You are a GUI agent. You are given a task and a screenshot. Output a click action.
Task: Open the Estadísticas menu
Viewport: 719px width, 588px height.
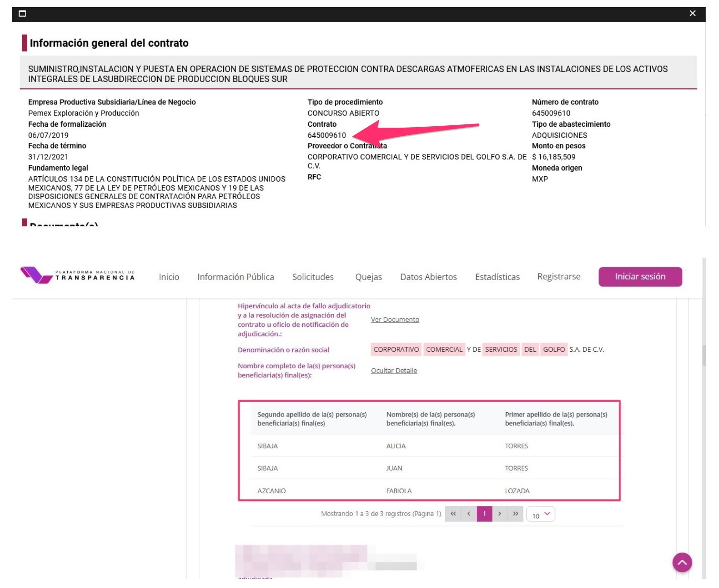(497, 277)
